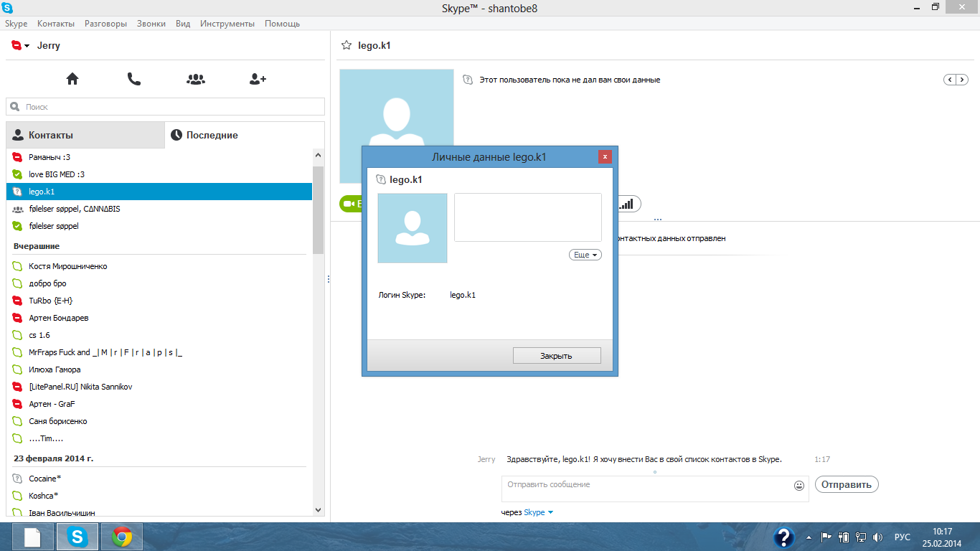The height and width of the screenshot is (551, 980).
Task: Click the Отправить button
Action: click(847, 484)
